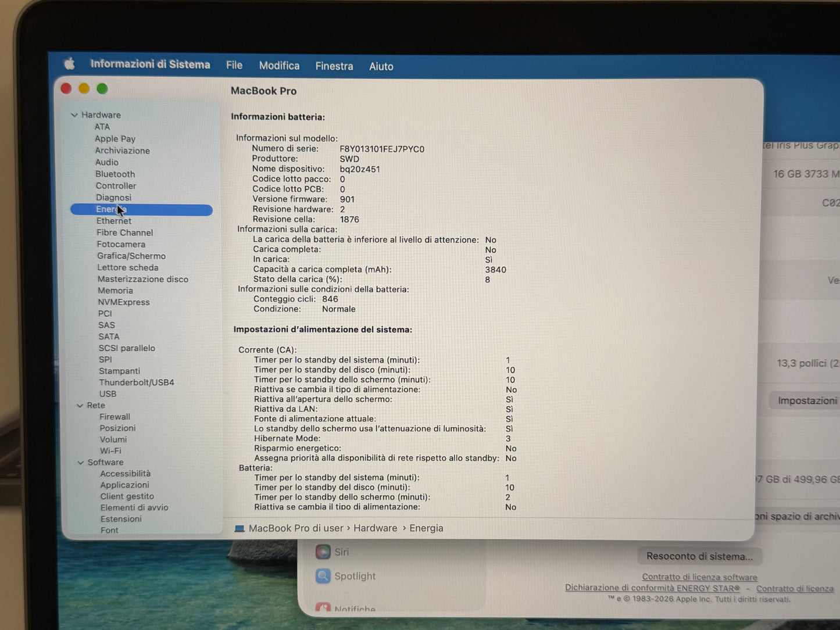Click Hardware in the path bar
The width and height of the screenshot is (840, 630).
[376, 528]
